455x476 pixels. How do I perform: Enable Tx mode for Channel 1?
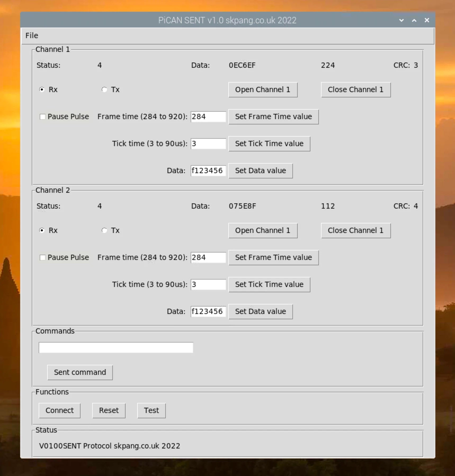[x=104, y=89]
